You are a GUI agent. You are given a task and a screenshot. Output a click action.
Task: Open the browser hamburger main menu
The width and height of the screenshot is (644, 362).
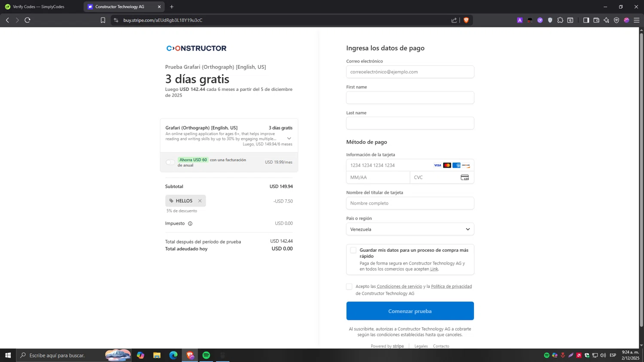coord(637,20)
